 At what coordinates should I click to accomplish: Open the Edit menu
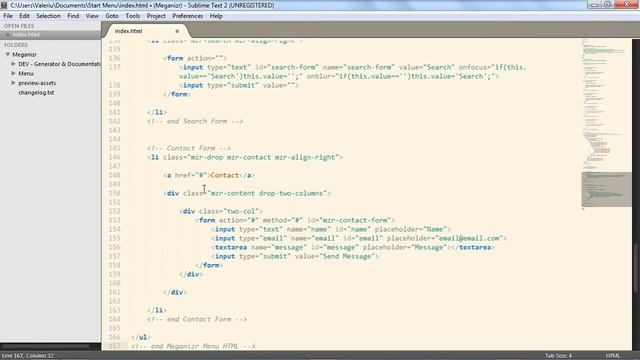pyautogui.click(x=24, y=16)
